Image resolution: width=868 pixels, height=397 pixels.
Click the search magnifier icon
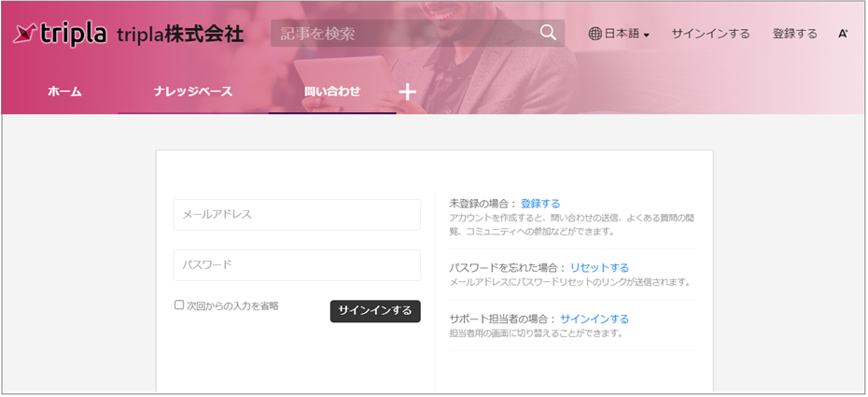[x=548, y=33]
